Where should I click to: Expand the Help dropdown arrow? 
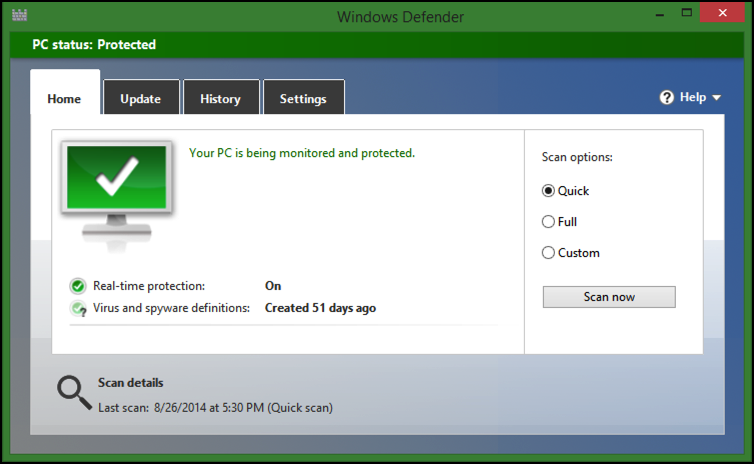coord(716,98)
